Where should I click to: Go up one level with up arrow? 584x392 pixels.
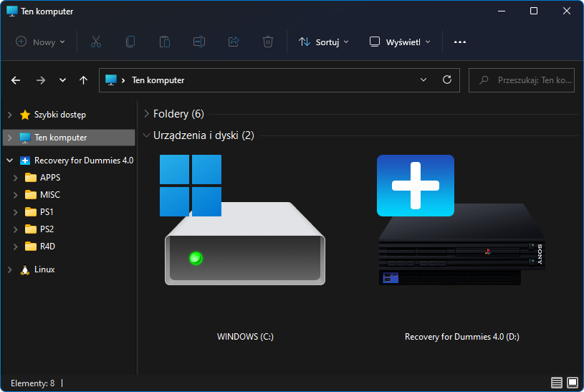pyautogui.click(x=83, y=80)
